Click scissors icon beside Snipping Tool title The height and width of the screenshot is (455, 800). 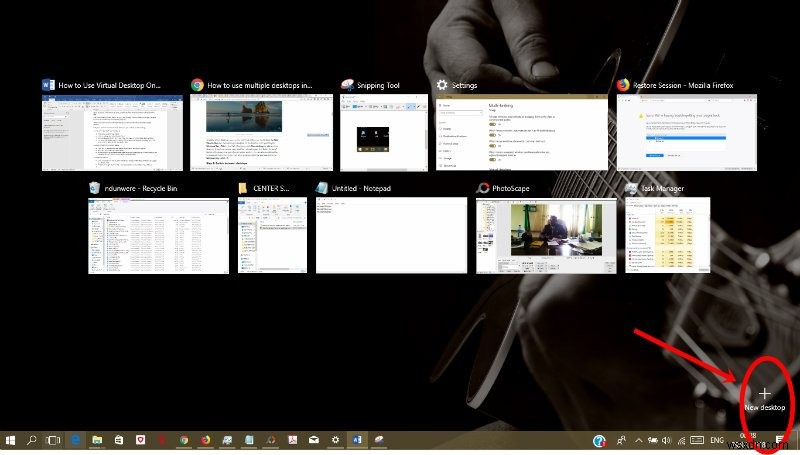347,85
